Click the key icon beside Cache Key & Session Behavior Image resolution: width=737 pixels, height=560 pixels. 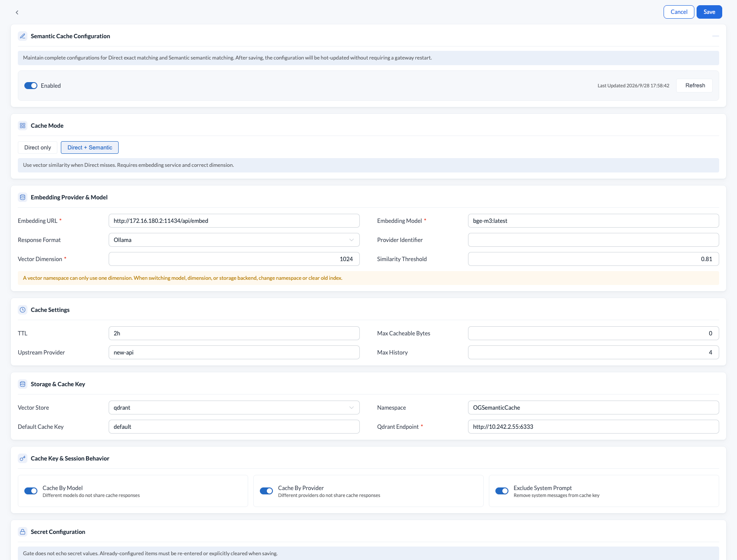(23, 458)
